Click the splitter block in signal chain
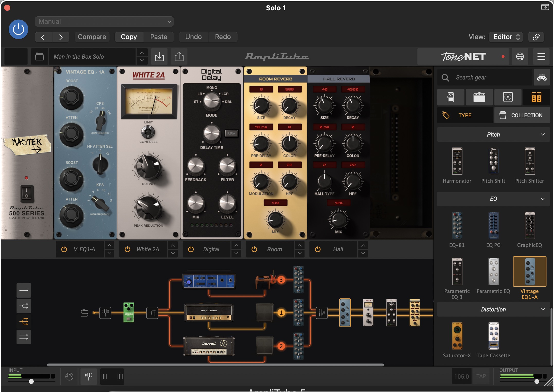Image resolution: width=554 pixels, height=392 pixels. [x=152, y=313]
